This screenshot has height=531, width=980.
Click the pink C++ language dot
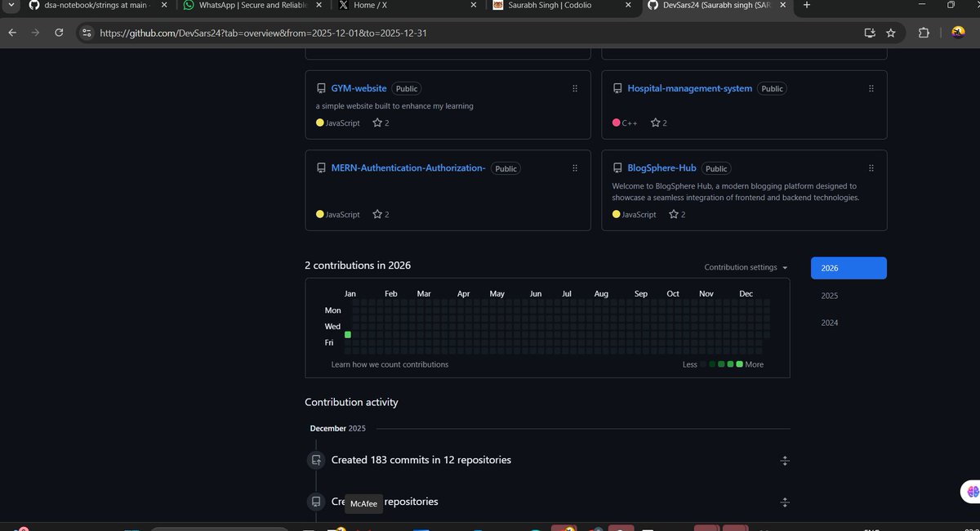(x=616, y=123)
